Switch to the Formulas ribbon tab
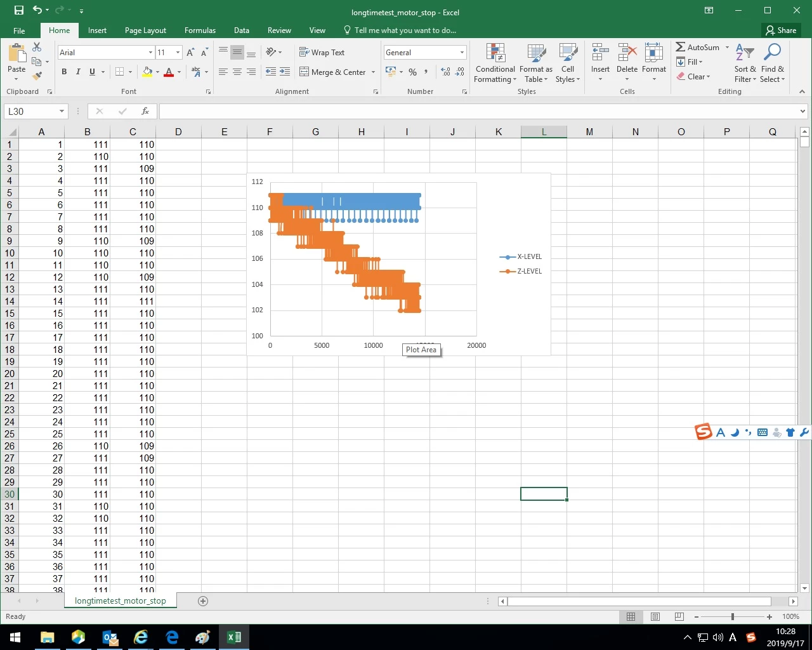 [x=200, y=30]
